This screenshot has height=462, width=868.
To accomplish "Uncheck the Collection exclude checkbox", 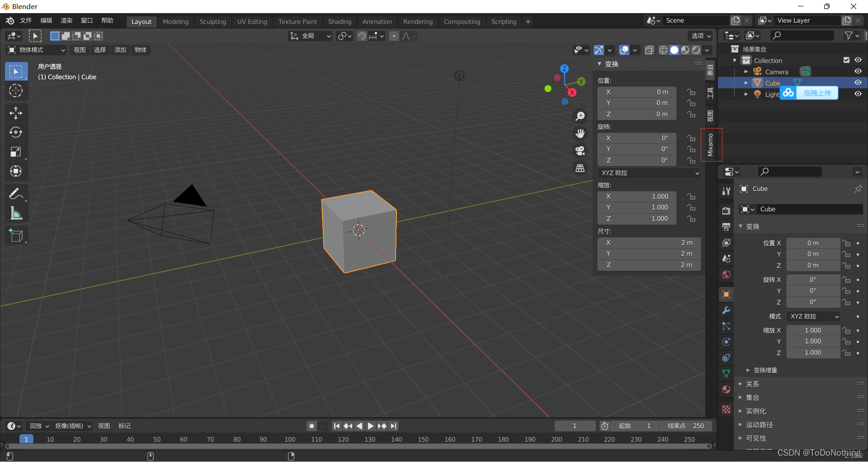I will click(x=846, y=60).
